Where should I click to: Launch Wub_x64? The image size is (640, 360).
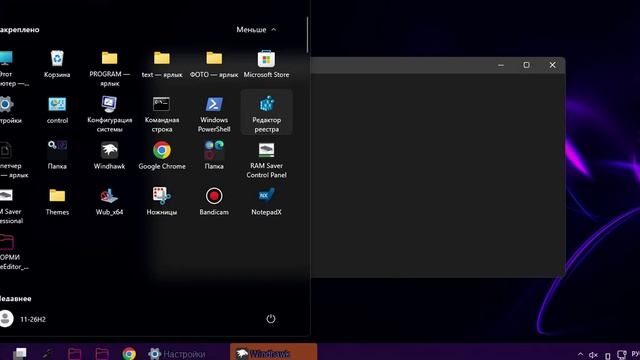109,202
